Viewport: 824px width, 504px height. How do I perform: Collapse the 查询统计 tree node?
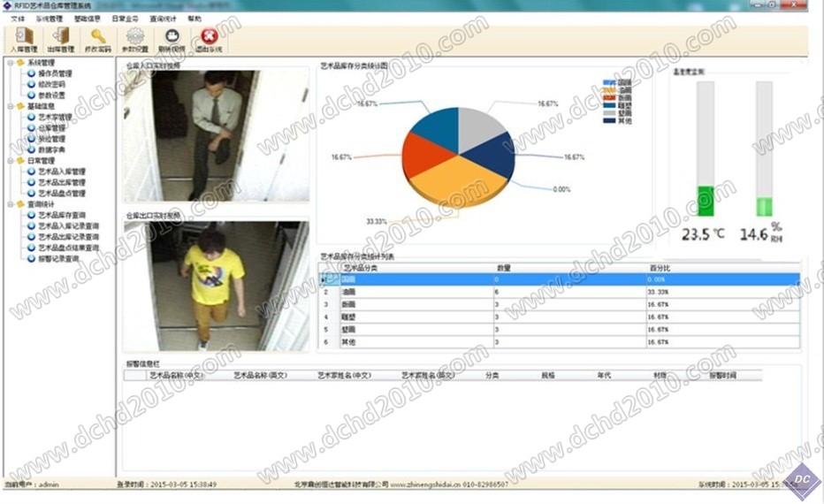10,204
